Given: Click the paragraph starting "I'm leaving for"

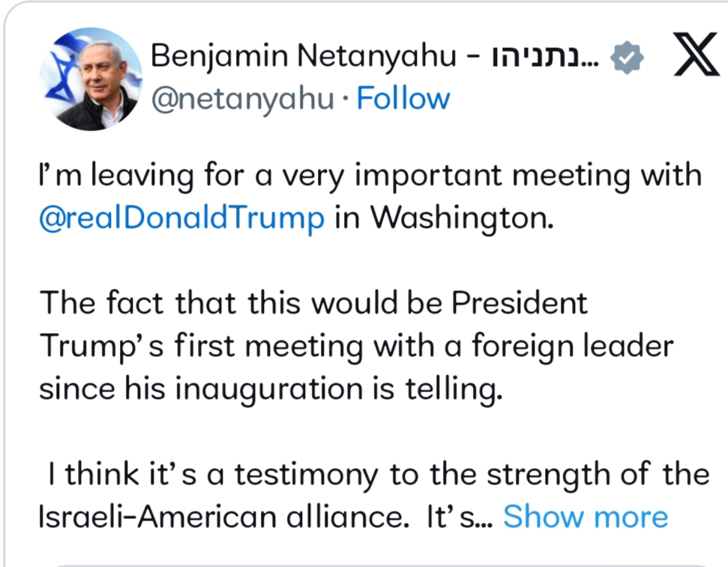Looking at the screenshot, I should click(x=370, y=196).
